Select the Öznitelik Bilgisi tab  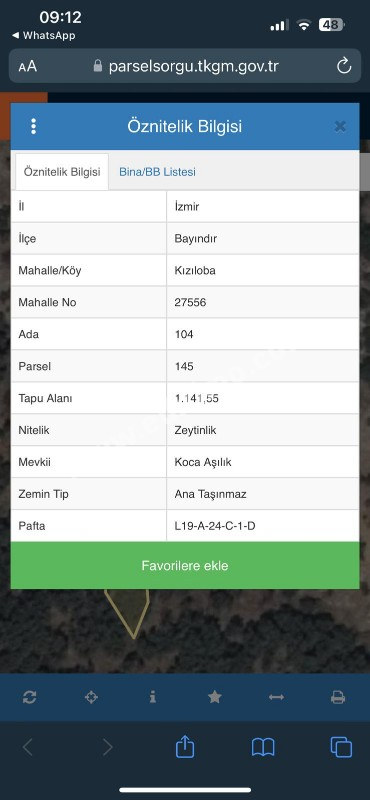pyautogui.click(x=62, y=172)
